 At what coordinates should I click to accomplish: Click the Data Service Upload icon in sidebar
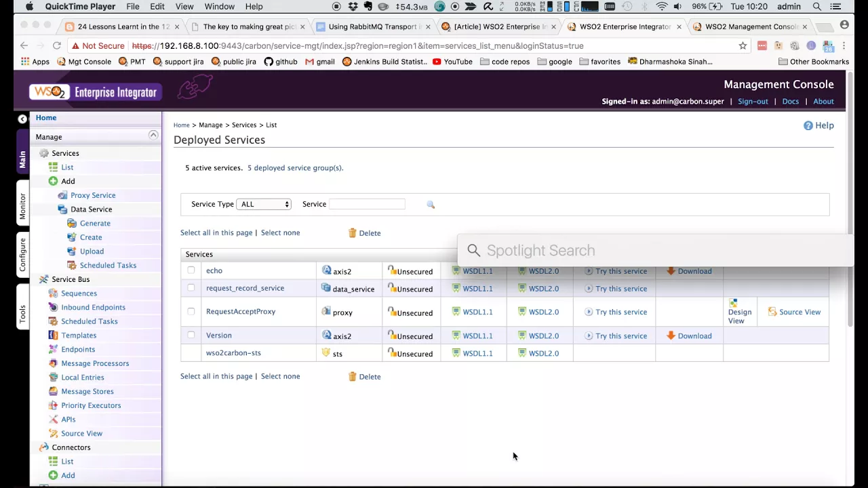73,251
